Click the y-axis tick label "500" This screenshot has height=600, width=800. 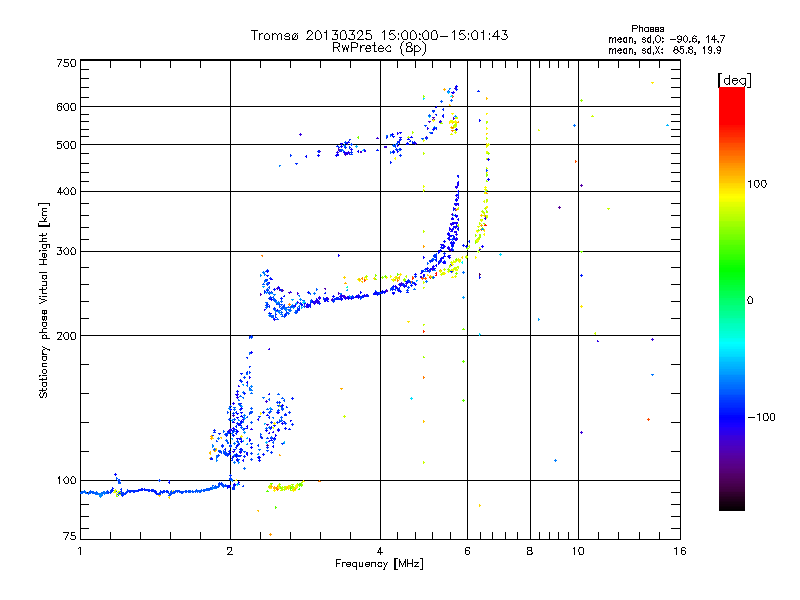coord(66,145)
